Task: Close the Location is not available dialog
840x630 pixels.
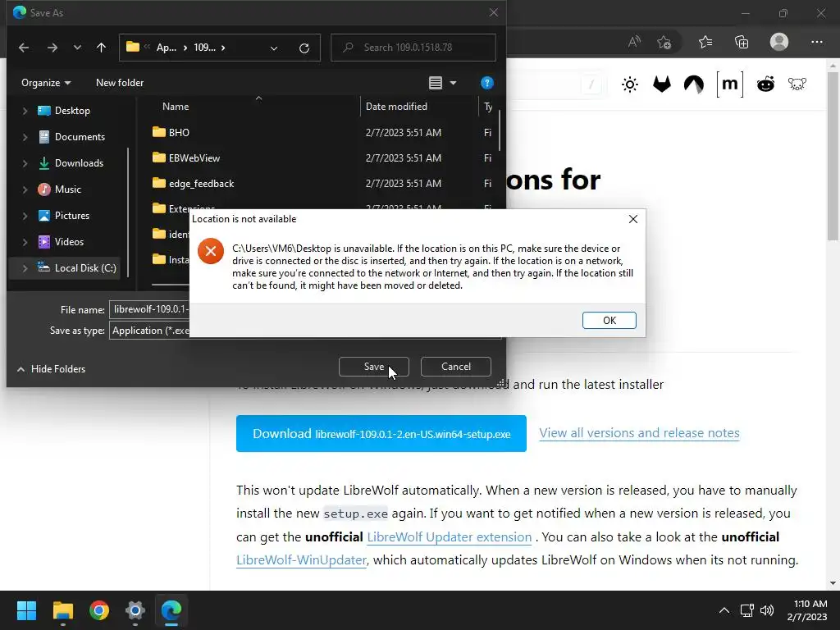Action: pos(632,219)
